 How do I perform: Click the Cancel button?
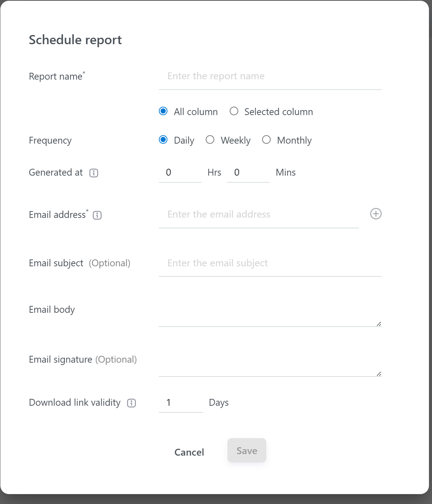(189, 452)
